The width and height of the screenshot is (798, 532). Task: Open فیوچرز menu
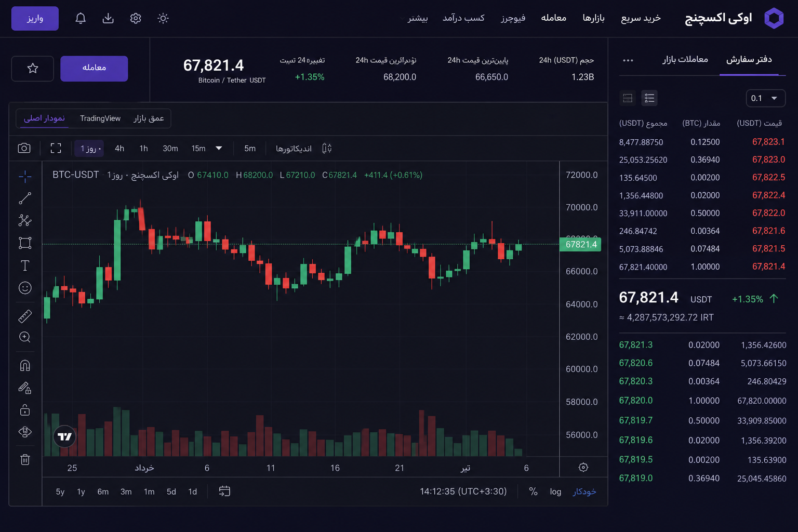513,18
